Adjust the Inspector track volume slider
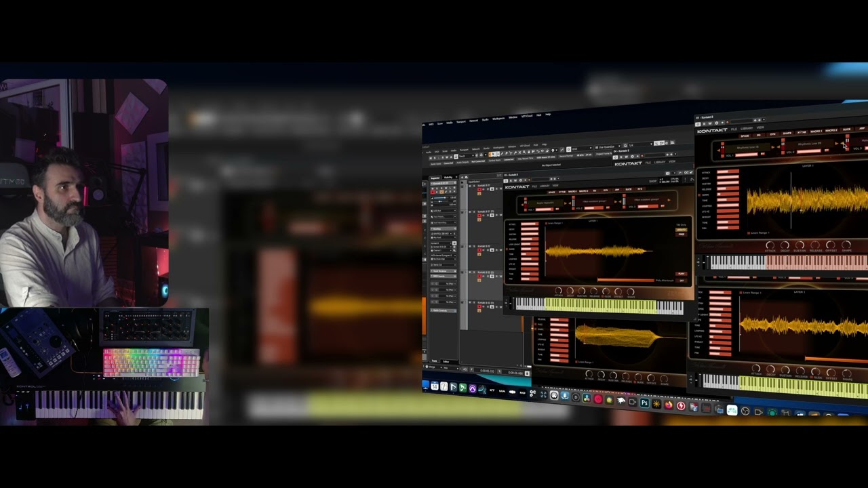Viewport: 868px width, 488px height. point(441,198)
